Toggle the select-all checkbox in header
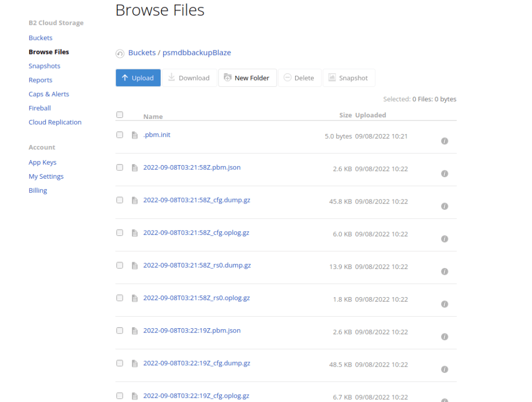Viewport: 532px width, 402px height. 120,115
